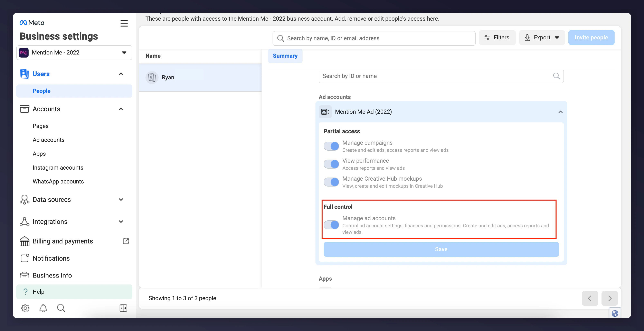
Task: Select People in the Users menu
Action: 74,91
